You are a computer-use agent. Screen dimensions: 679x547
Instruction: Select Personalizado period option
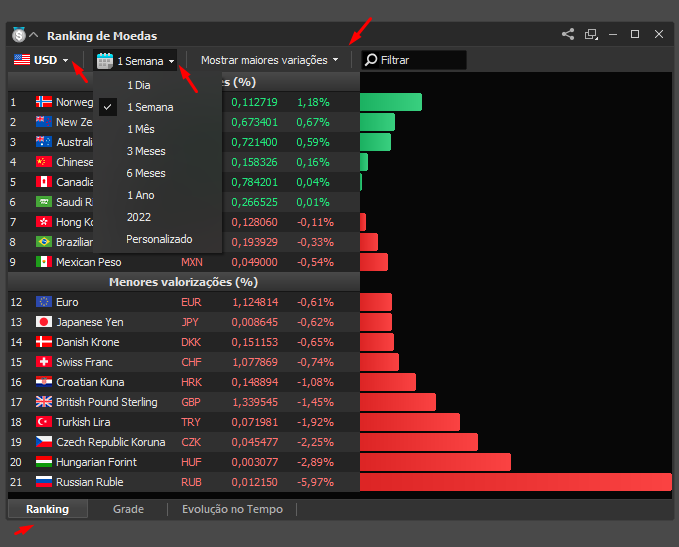click(x=158, y=239)
